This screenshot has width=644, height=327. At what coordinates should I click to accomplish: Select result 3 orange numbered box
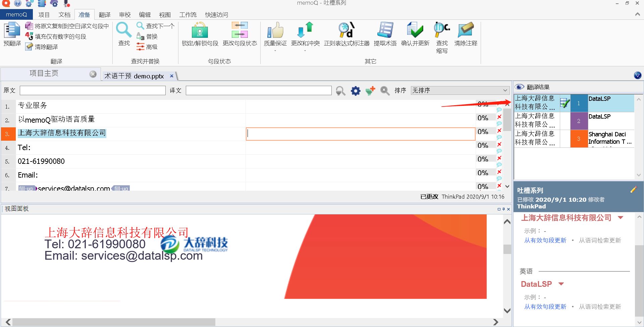(579, 139)
